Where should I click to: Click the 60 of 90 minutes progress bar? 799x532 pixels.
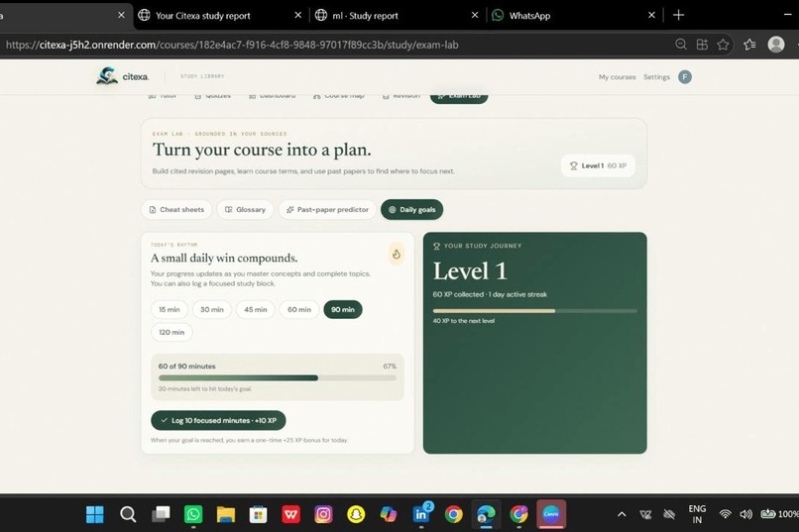pos(278,377)
